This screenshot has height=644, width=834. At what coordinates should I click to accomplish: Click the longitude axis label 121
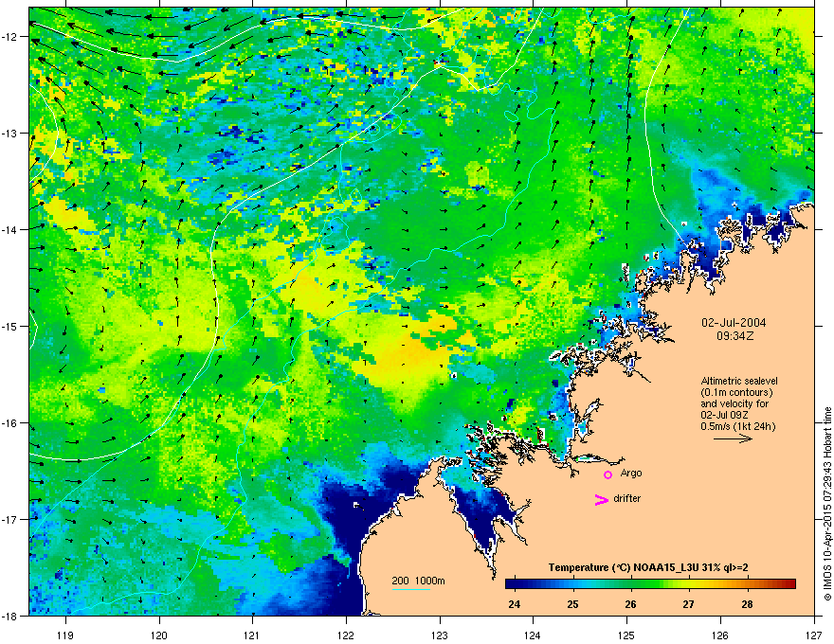pyautogui.click(x=252, y=635)
